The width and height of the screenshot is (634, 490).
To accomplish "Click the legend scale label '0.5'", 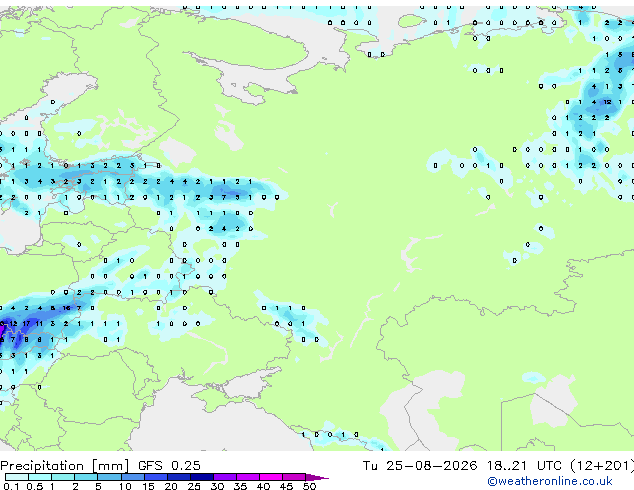I will pos(35,486).
